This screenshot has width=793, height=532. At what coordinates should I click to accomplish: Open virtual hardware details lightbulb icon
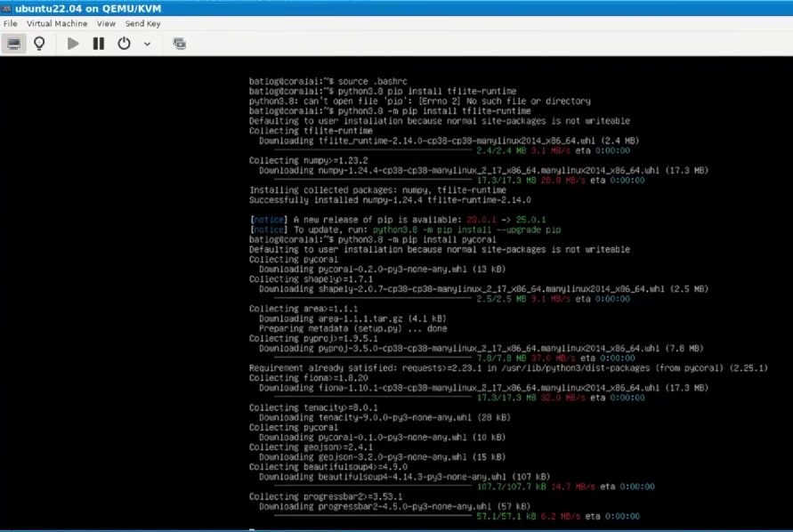(x=39, y=44)
